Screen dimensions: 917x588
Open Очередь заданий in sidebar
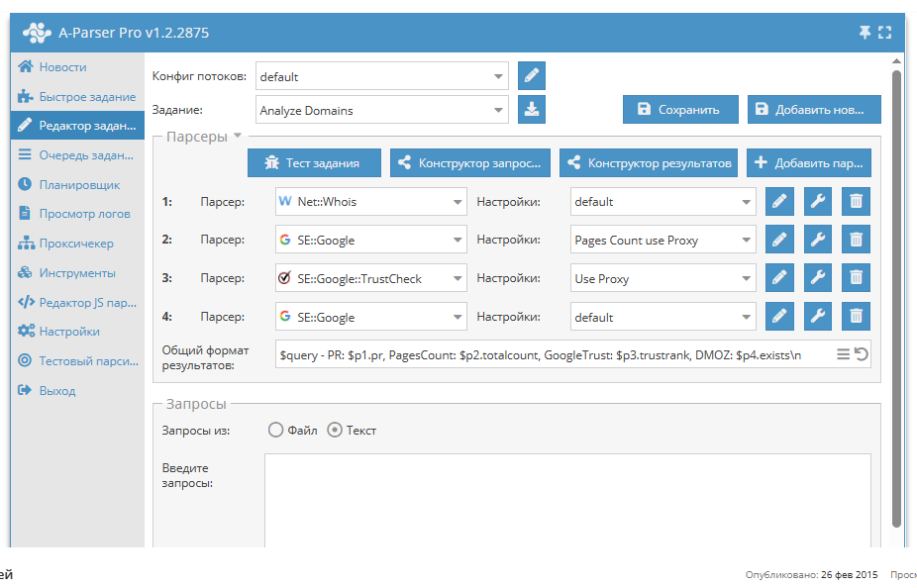77,154
